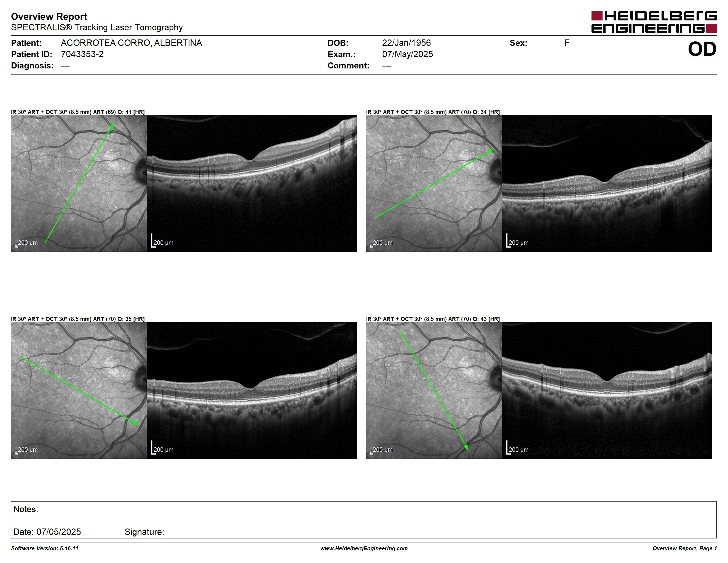
Task: Open the Q: 35 scan's OCT B-scan
Action: tap(252, 390)
